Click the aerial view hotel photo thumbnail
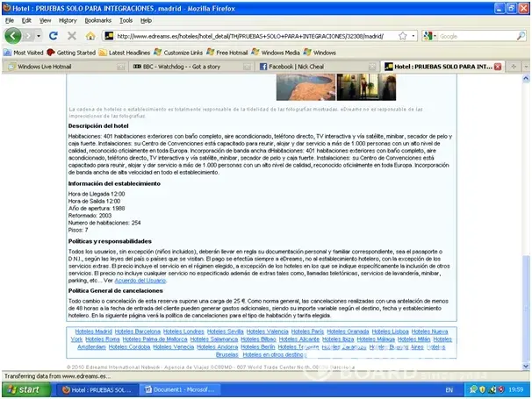The width and height of the screenshot is (532, 399). pyautogui.click(x=306, y=87)
